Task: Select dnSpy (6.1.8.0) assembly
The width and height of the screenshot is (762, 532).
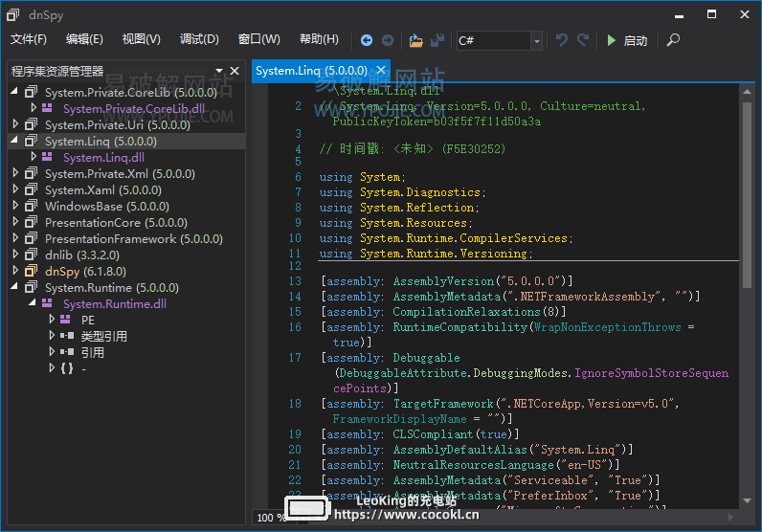Action: [x=85, y=272]
